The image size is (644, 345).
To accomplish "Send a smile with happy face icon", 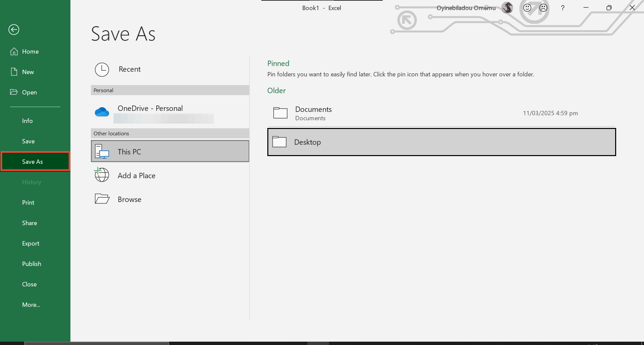I will coord(527,8).
